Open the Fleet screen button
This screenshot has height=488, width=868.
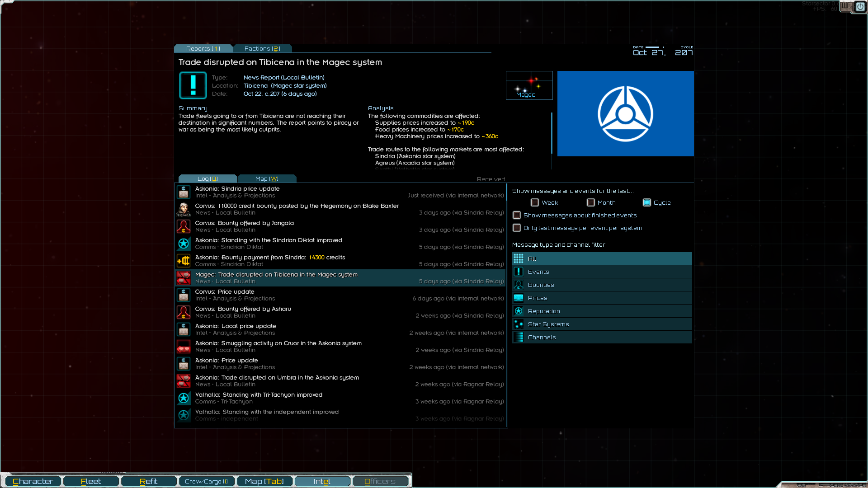pos(91,481)
